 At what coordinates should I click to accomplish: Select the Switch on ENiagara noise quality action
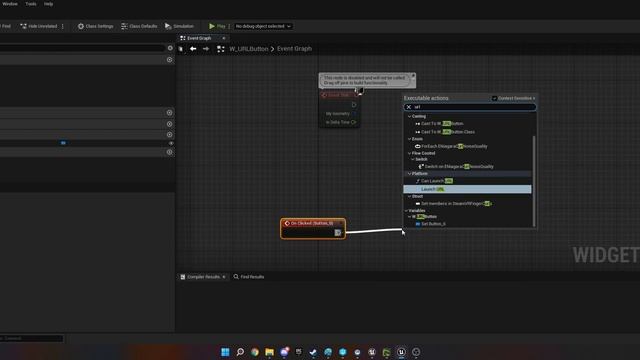[x=459, y=167]
